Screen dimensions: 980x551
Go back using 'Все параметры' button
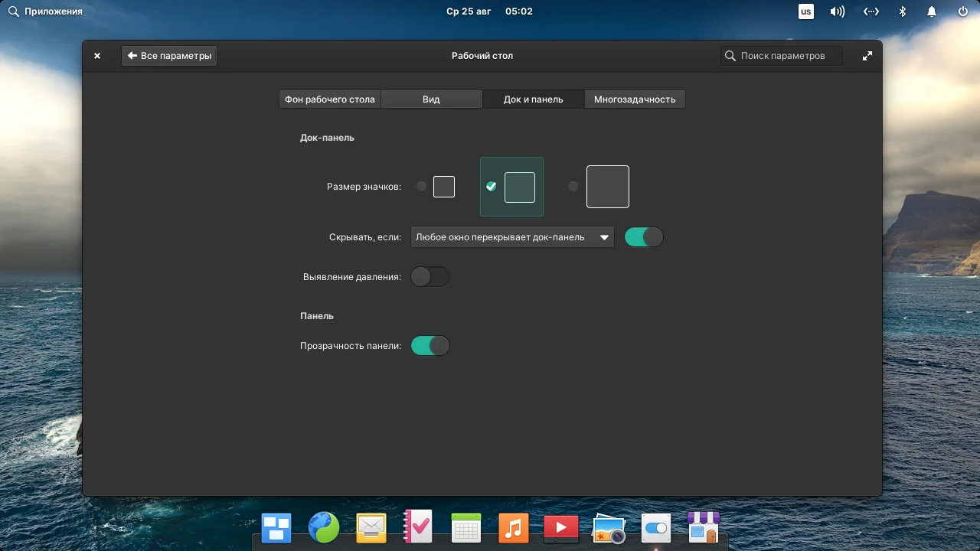[168, 55]
